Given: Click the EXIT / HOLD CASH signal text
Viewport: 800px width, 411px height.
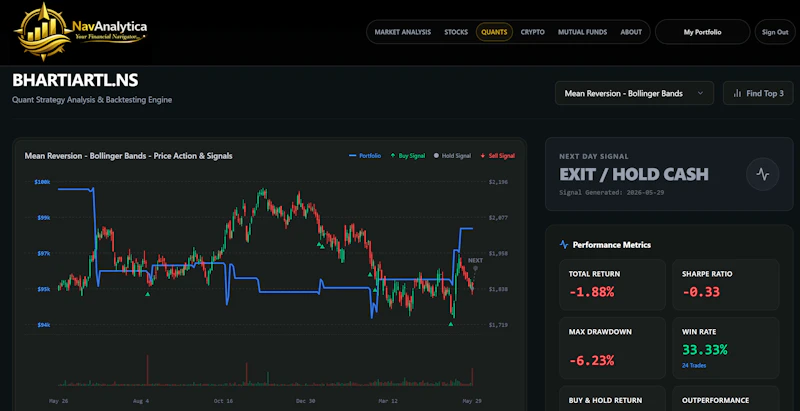Looking at the screenshot, I should click(634, 174).
